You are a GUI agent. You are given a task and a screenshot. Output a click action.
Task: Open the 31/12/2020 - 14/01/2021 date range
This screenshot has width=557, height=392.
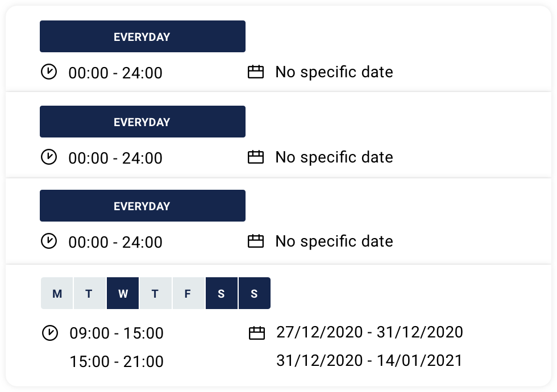coord(369,360)
